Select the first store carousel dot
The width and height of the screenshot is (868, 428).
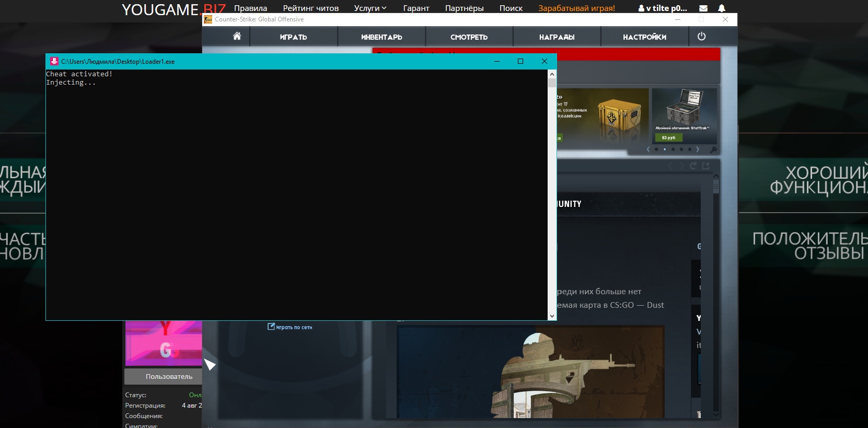656,149
